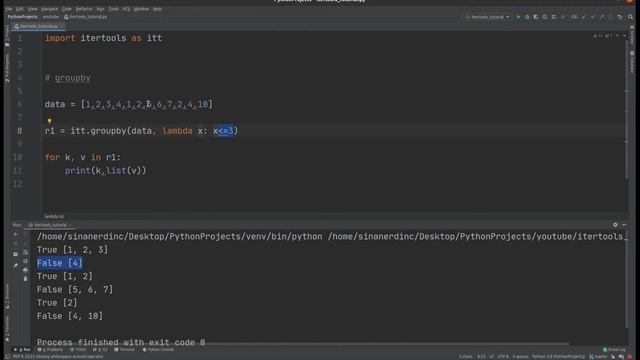Open the Navigate menu
Screen dimensions: 640x360
click(x=49, y=9)
